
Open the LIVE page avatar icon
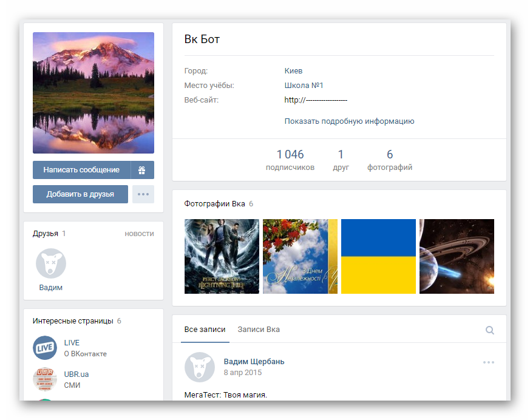(x=45, y=348)
